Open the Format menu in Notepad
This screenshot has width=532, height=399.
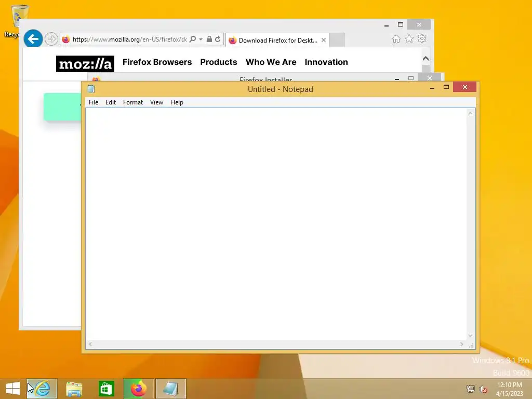pyautogui.click(x=132, y=102)
